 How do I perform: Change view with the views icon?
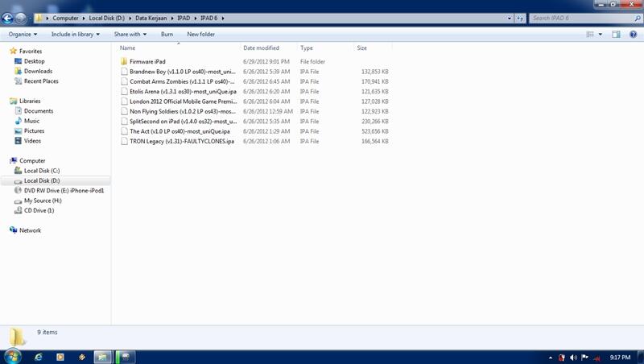590,34
